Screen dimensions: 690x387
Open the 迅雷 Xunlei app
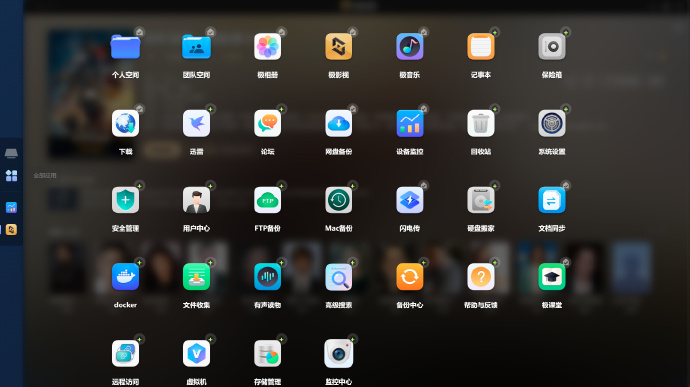tap(196, 124)
